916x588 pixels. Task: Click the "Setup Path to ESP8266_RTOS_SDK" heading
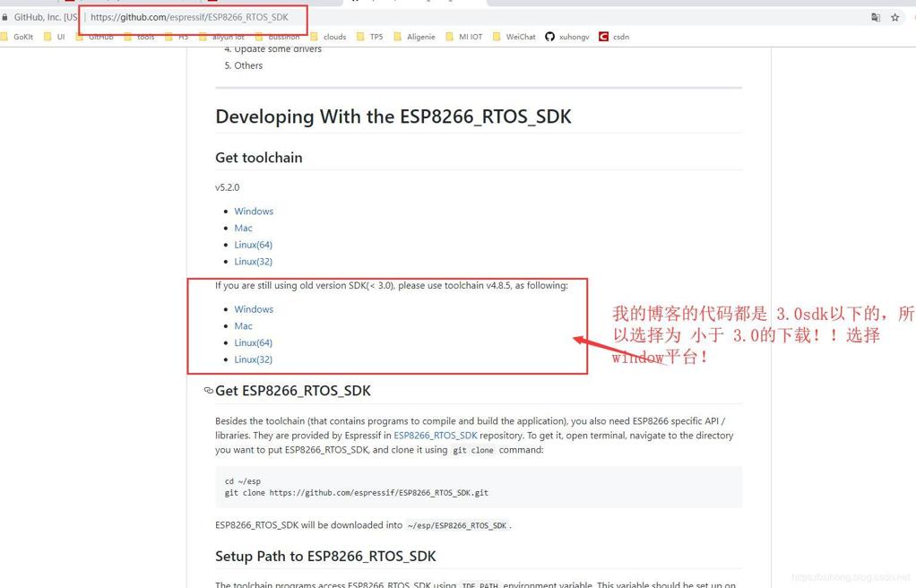point(325,557)
